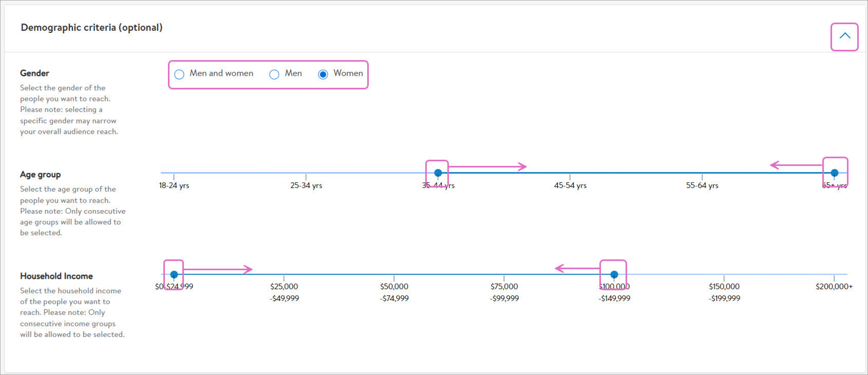
Task: Click the income slider handle at $0-$24,999
Action: 174,275
